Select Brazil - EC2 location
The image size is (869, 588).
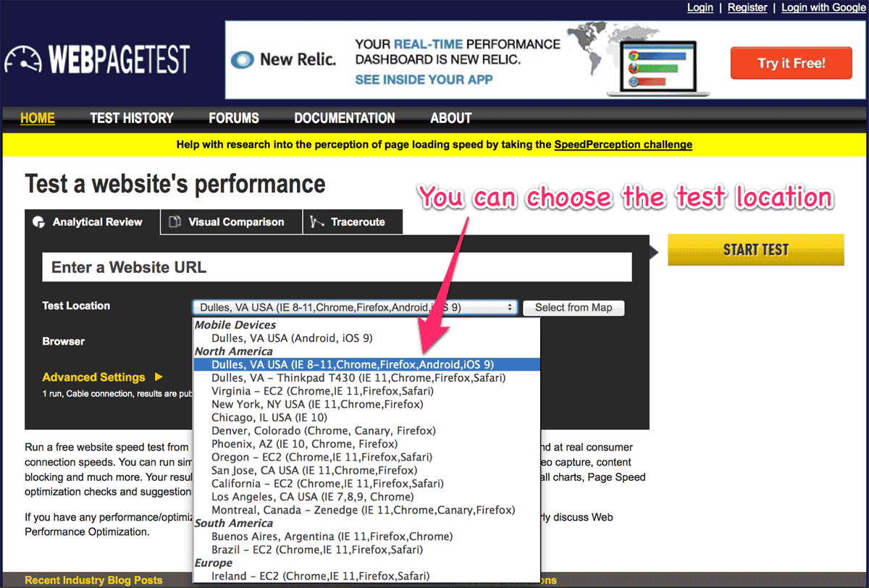(x=366, y=550)
